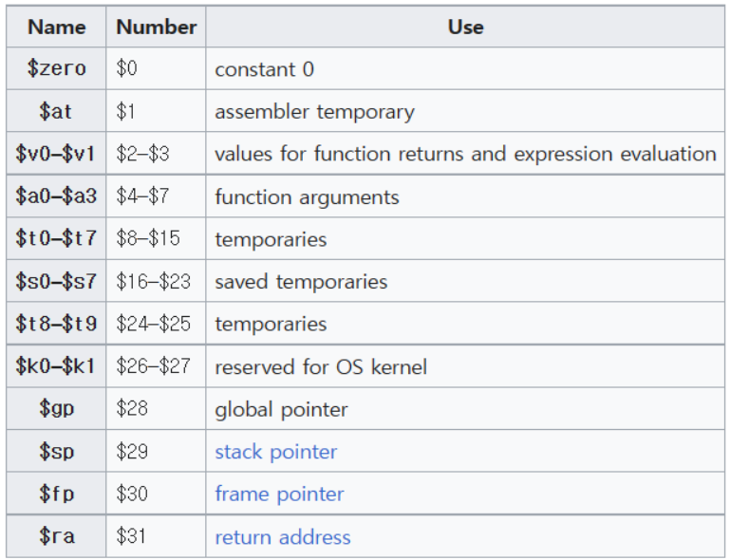Follow the return address link
Image resolution: width=730 pixels, height=560 pixels.
(282, 537)
